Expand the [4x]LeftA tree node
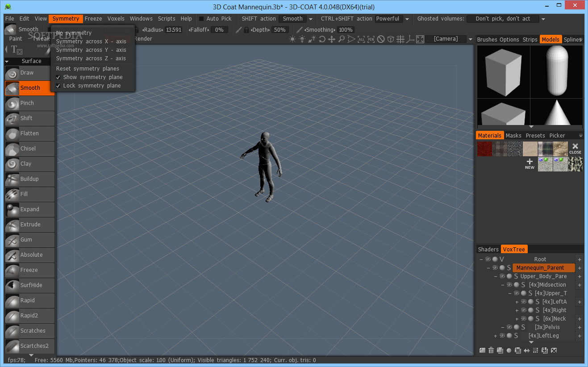Image resolution: width=588 pixels, height=367 pixels. [x=517, y=302]
